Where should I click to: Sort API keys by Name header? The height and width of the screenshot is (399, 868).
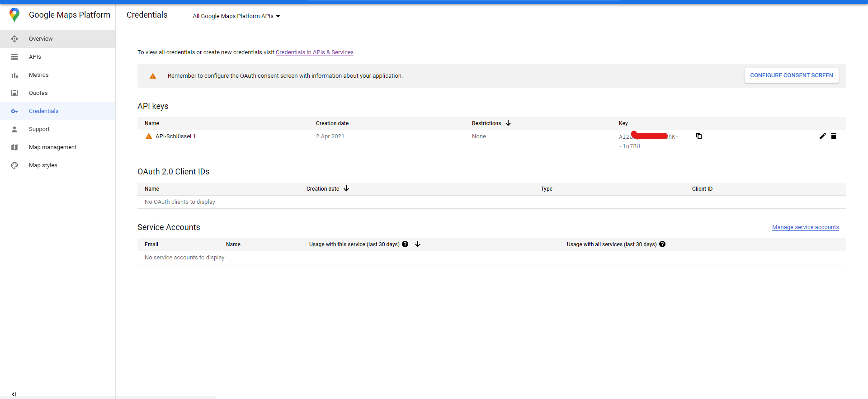point(152,123)
